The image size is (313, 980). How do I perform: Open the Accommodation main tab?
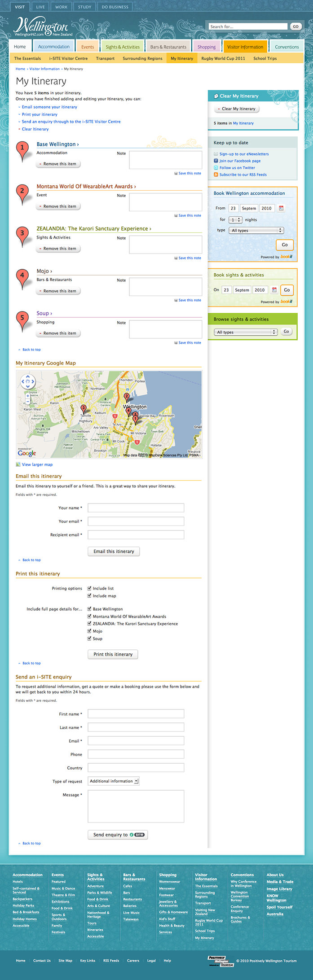(x=53, y=47)
